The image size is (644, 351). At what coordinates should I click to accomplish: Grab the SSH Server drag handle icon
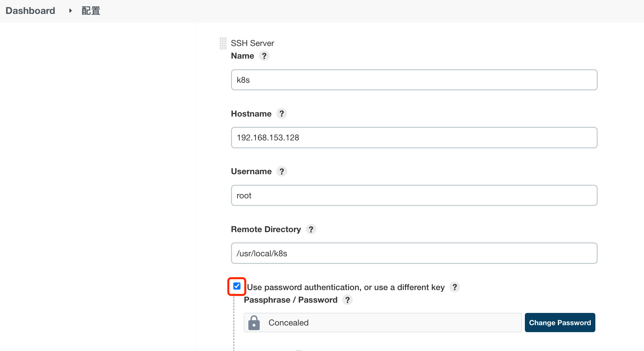click(223, 43)
